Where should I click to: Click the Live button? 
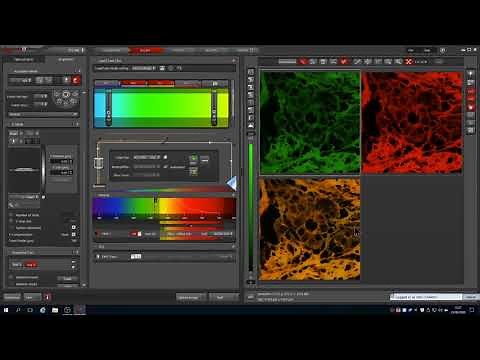32,297
